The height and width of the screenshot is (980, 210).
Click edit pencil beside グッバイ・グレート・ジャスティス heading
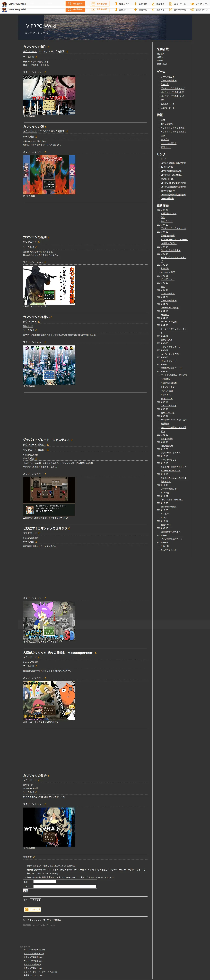click(72, 440)
